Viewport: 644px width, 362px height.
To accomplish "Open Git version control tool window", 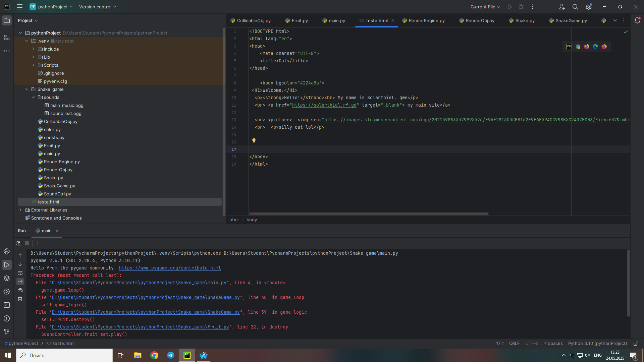I will pyautogui.click(x=6, y=332).
